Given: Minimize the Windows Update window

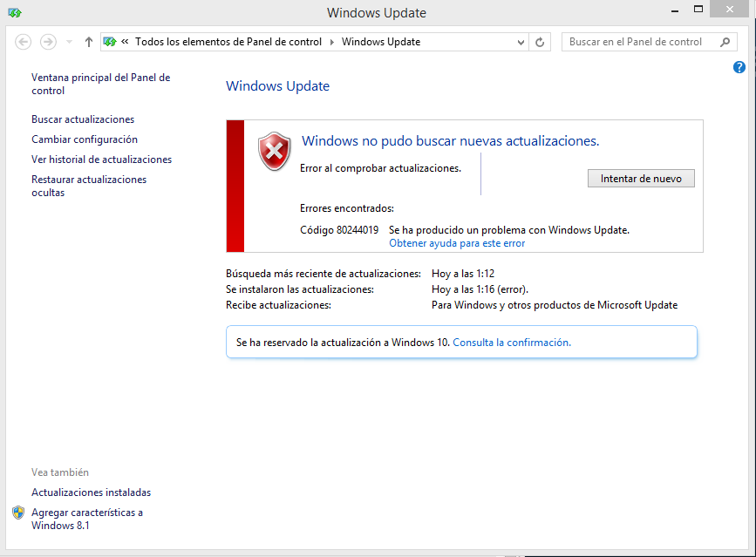Looking at the screenshot, I should [x=675, y=10].
